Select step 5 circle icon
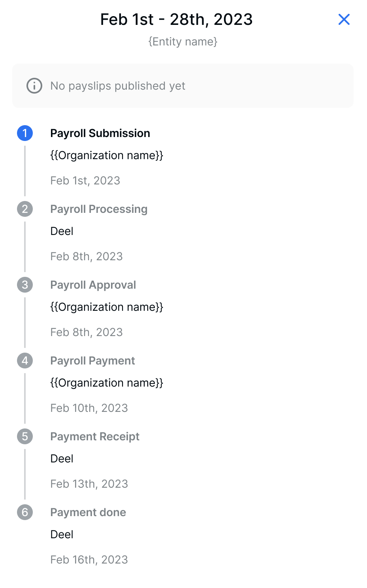The width and height of the screenshot is (367, 588). coord(25,436)
